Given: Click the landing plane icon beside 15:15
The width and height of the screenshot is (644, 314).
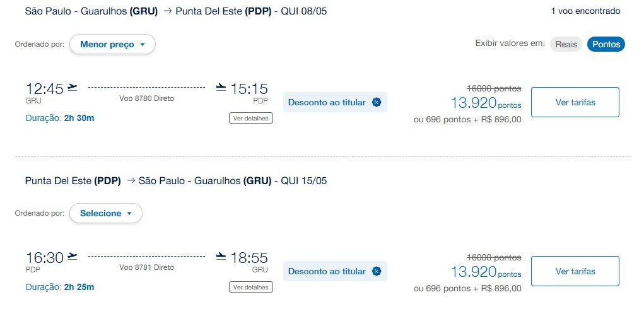Looking at the screenshot, I should click(221, 87).
